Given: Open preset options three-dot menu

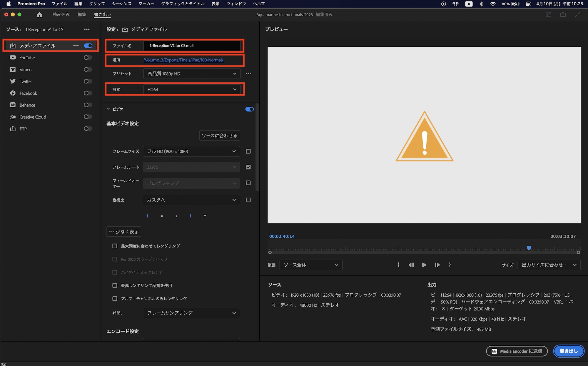Looking at the screenshot, I should [x=248, y=74].
